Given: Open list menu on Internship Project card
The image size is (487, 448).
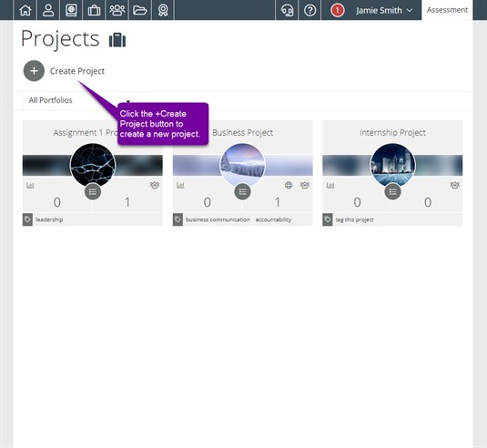Looking at the screenshot, I should tap(392, 192).
